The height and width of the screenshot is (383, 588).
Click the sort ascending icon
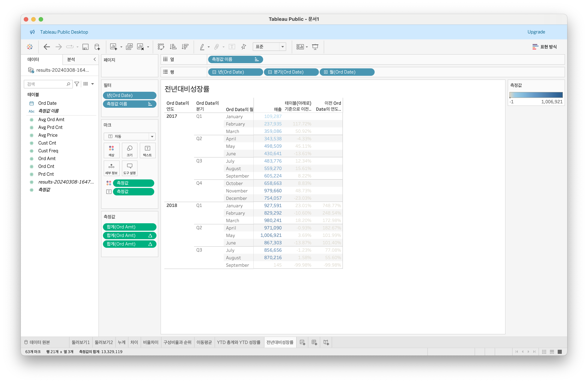click(x=173, y=47)
